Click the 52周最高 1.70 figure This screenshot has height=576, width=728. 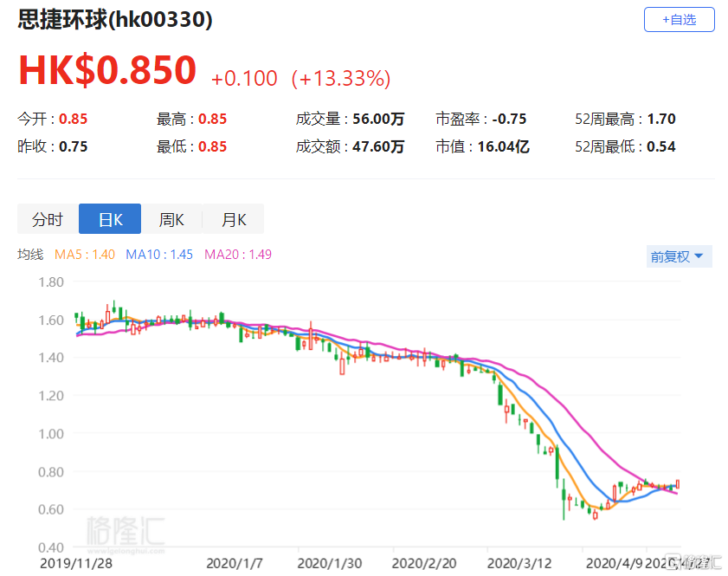(x=661, y=119)
